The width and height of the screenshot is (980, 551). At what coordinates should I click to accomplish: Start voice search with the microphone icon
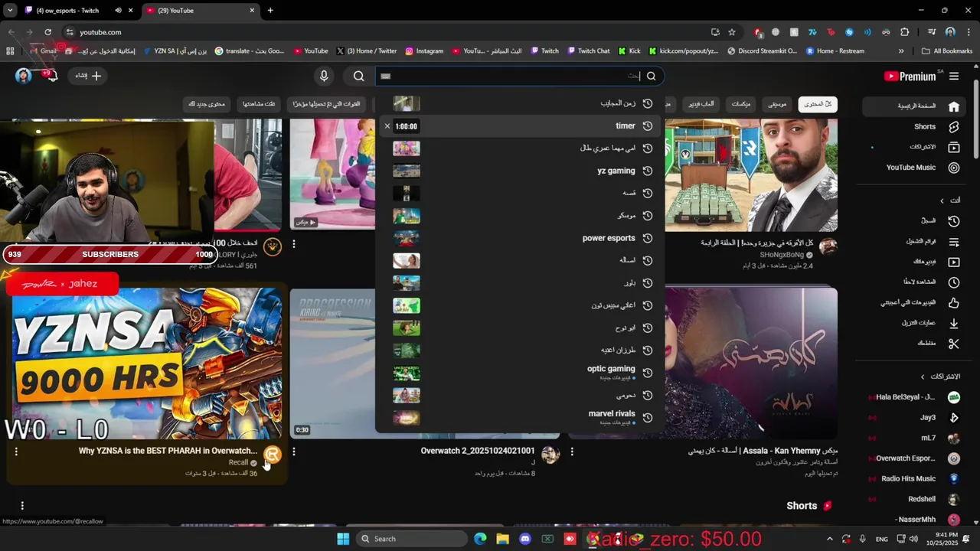tap(324, 76)
